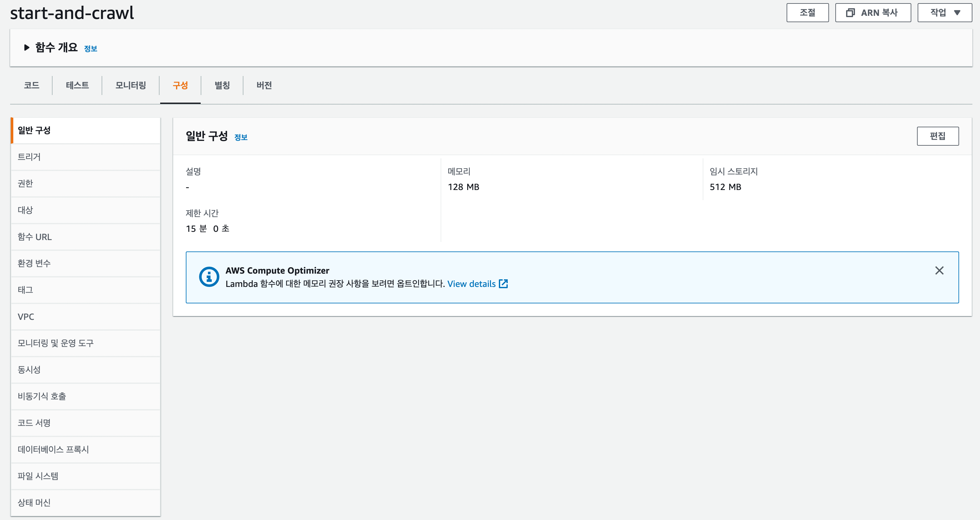Open the 별칭 tab
Screen dimensions: 980x520
[x=222, y=85]
